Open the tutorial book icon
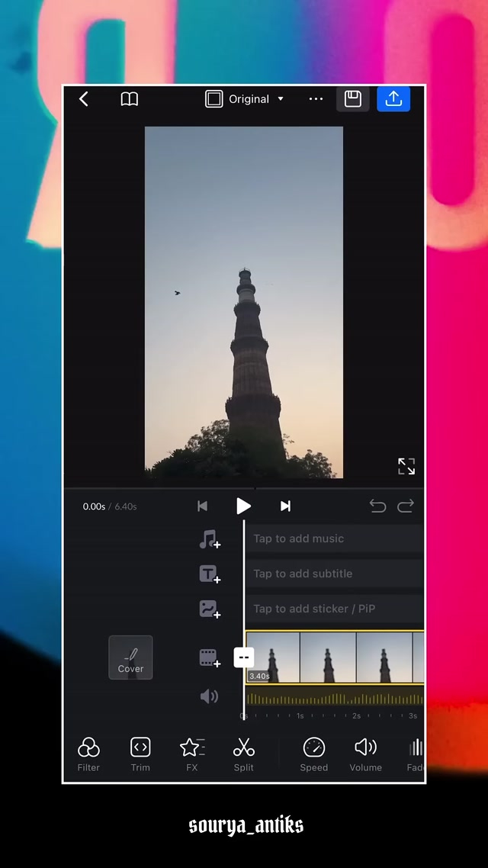488x868 pixels. click(x=130, y=99)
